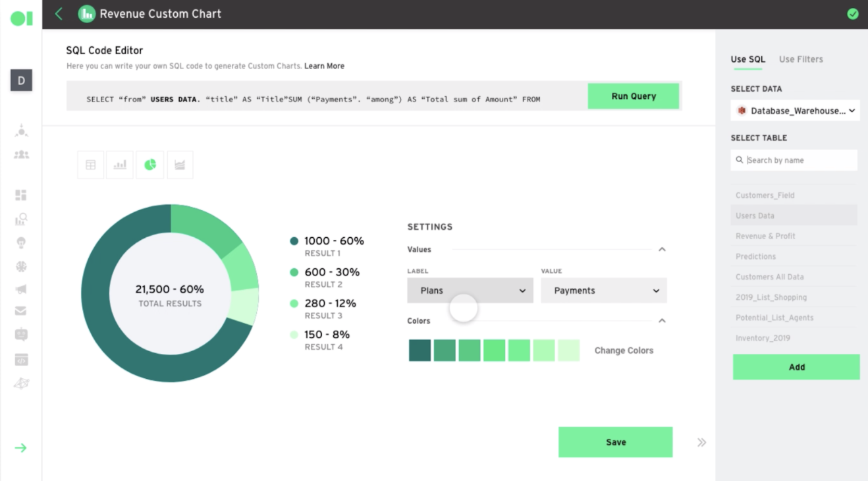868x481 pixels.
Task: Select the pie chart type icon
Action: pyautogui.click(x=150, y=165)
